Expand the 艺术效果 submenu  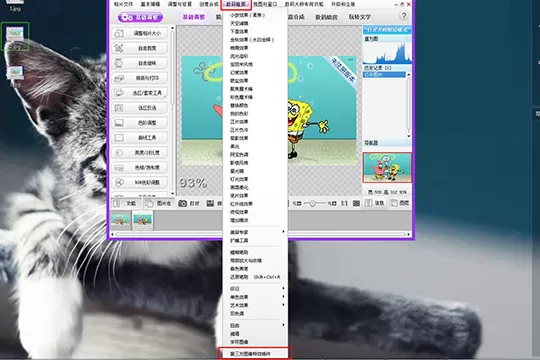pos(255,305)
